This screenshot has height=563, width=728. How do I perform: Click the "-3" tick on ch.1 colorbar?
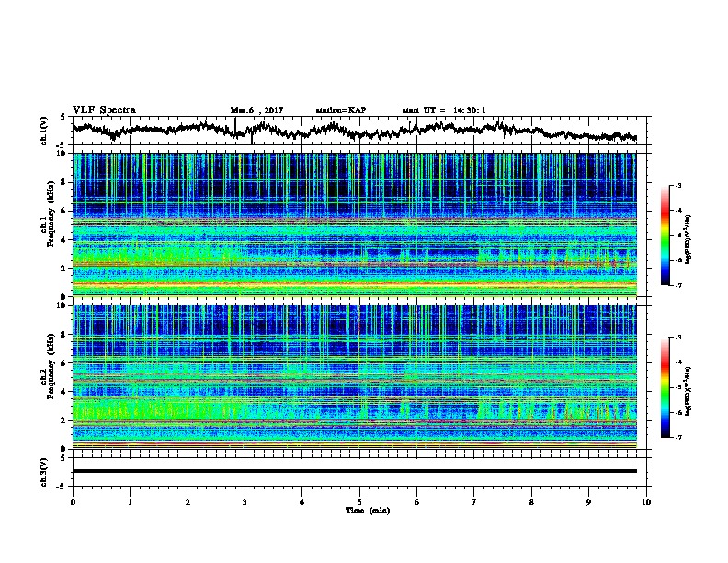(x=677, y=185)
